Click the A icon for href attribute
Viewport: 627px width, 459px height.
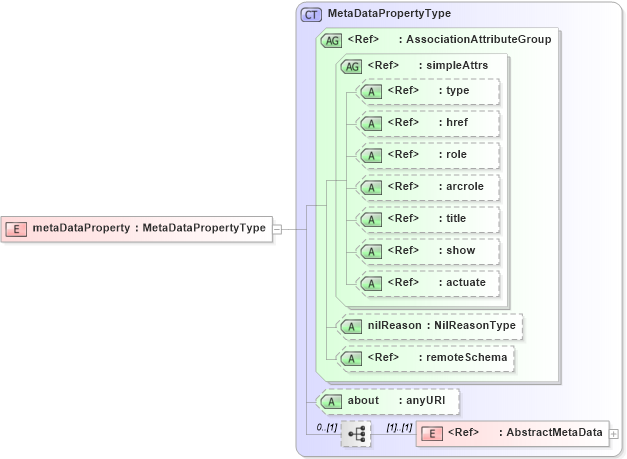371,124
